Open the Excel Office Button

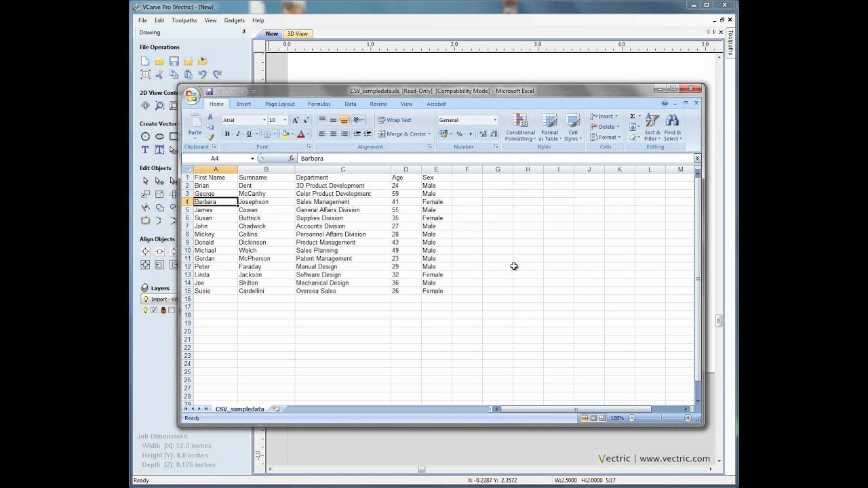[x=191, y=96]
